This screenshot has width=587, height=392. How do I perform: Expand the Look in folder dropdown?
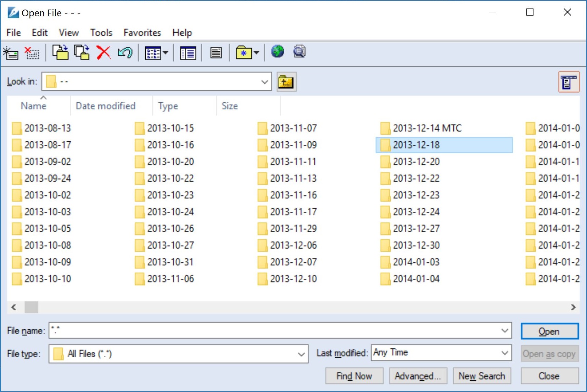[x=264, y=82]
